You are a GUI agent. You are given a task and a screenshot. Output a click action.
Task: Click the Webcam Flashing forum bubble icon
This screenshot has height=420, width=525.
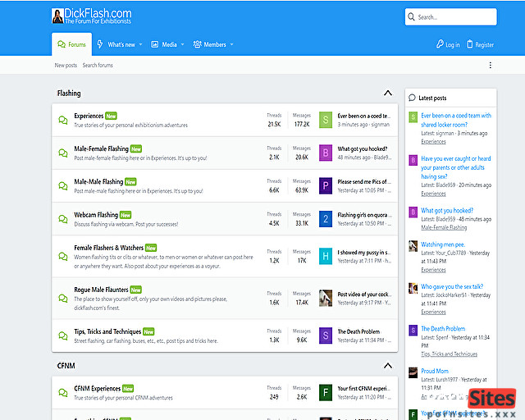point(63,219)
